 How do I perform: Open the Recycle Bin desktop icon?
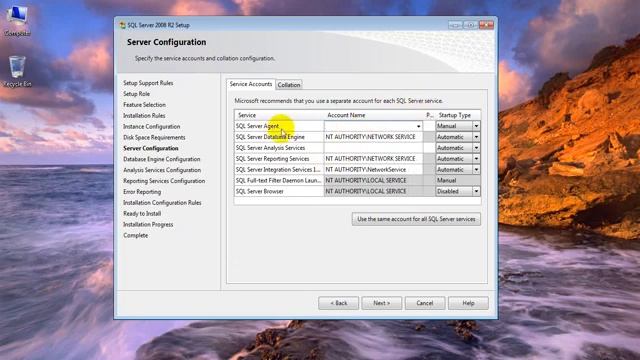tap(17, 71)
